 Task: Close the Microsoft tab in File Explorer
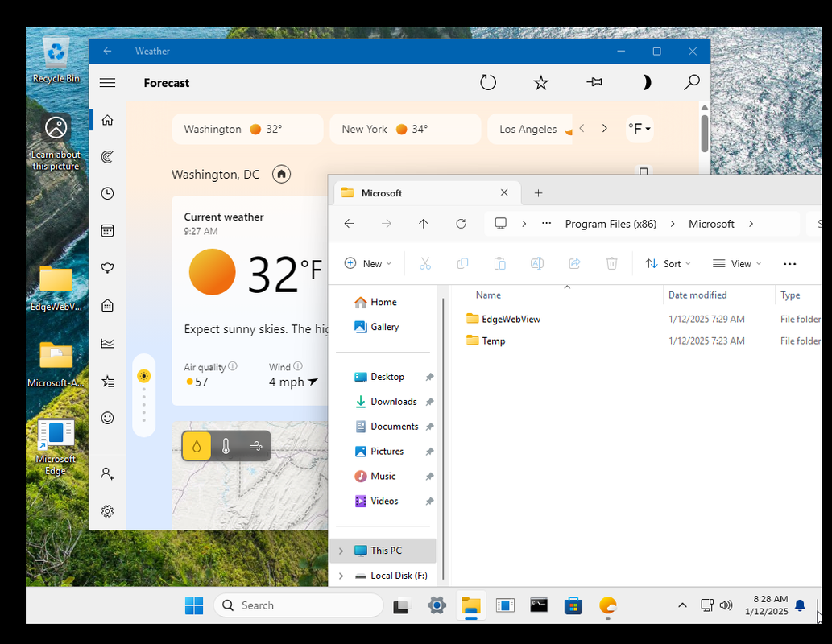coord(504,192)
